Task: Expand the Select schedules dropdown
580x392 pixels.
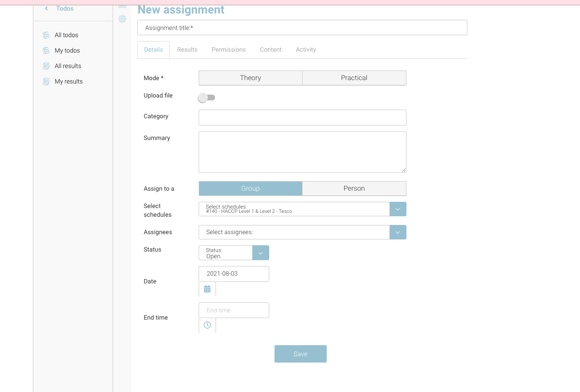Action: tap(398, 209)
